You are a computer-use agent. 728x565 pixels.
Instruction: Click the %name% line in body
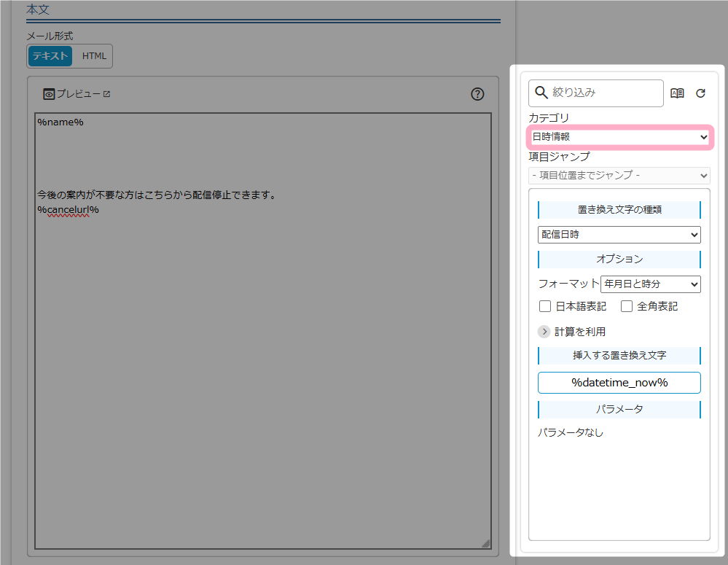tap(60, 122)
